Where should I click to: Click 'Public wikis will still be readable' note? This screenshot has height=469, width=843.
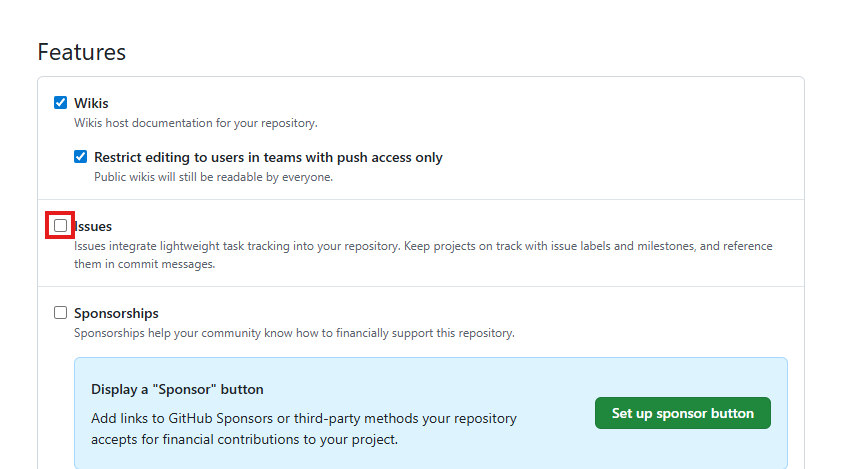pos(213,177)
